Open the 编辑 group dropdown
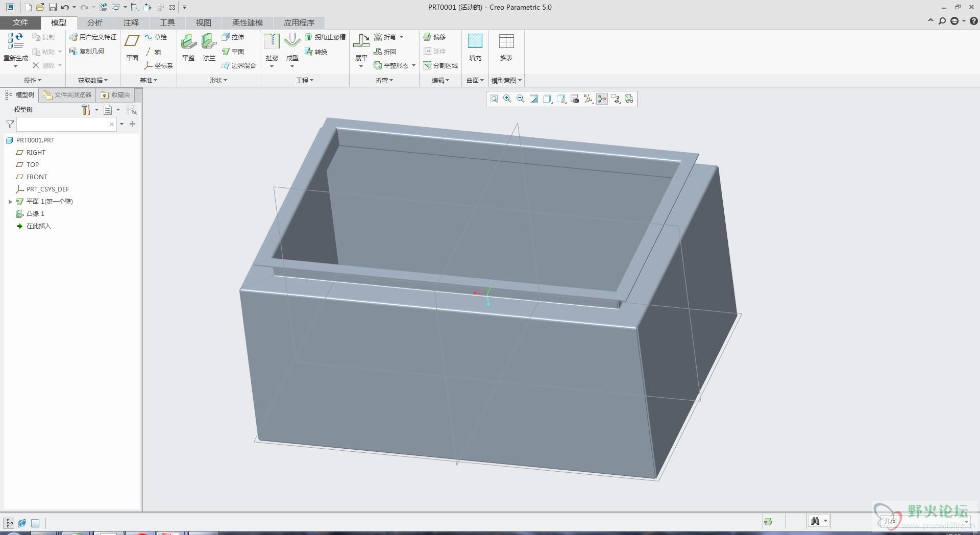 pos(440,80)
